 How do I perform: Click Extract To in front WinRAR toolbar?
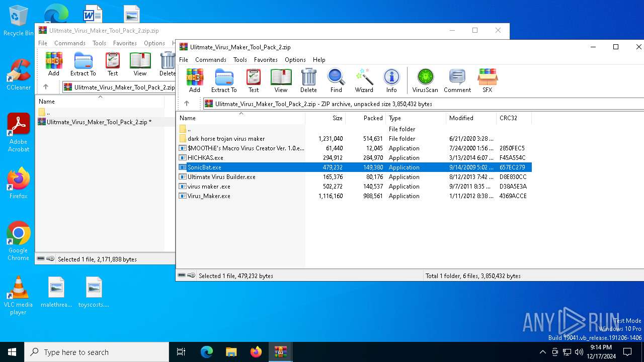[224, 80]
